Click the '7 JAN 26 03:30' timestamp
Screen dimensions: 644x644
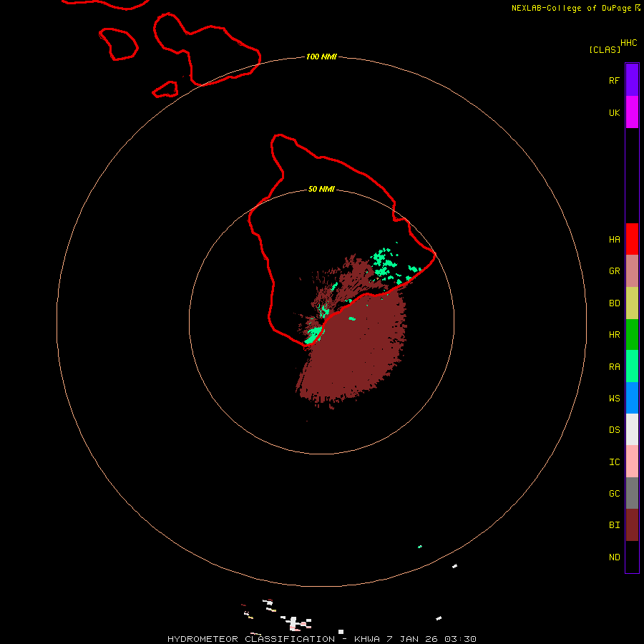(x=431, y=639)
